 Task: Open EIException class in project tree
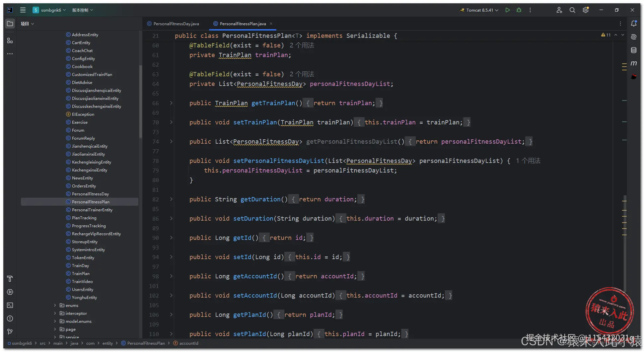(x=83, y=114)
